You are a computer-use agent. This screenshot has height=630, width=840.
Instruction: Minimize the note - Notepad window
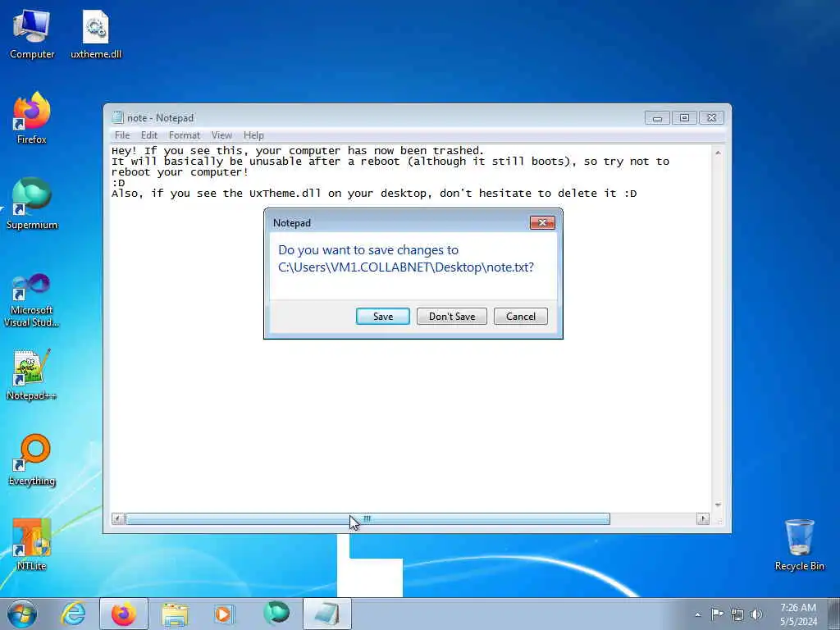click(x=657, y=118)
